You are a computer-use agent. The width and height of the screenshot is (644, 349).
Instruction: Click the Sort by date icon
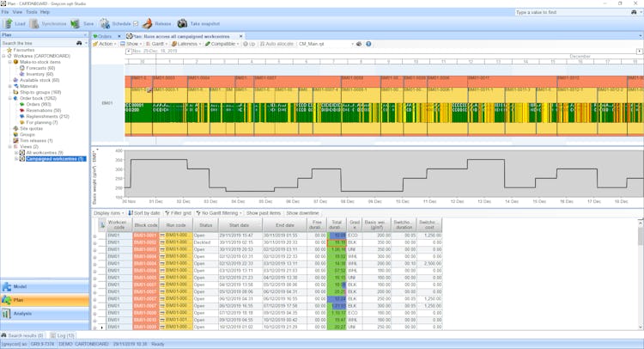131,213
